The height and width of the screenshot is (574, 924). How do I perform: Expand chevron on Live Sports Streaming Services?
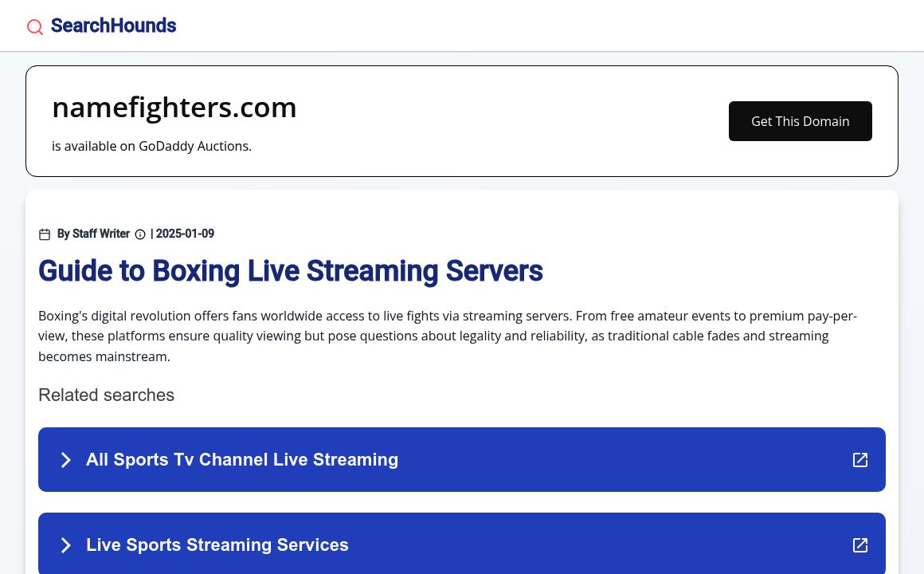coord(66,545)
